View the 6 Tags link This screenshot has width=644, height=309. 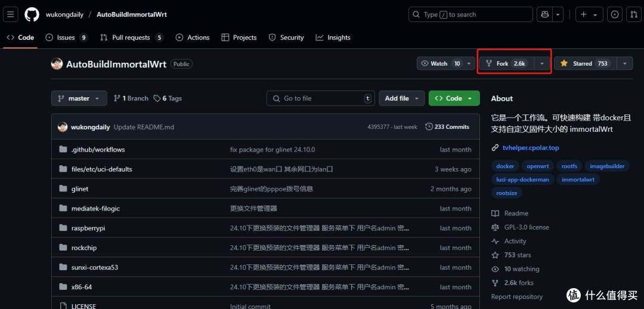coord(168,98)
